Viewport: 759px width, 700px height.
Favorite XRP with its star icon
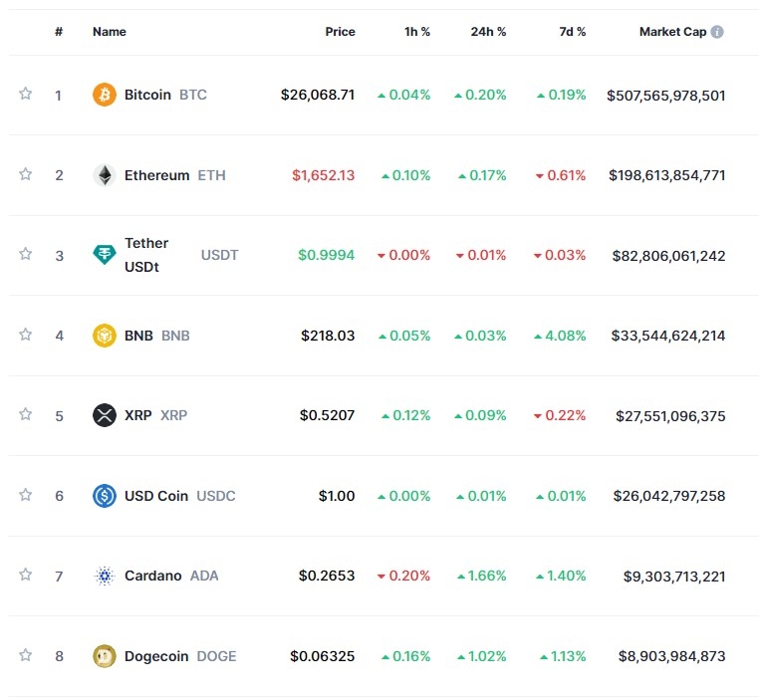(25, 414)
